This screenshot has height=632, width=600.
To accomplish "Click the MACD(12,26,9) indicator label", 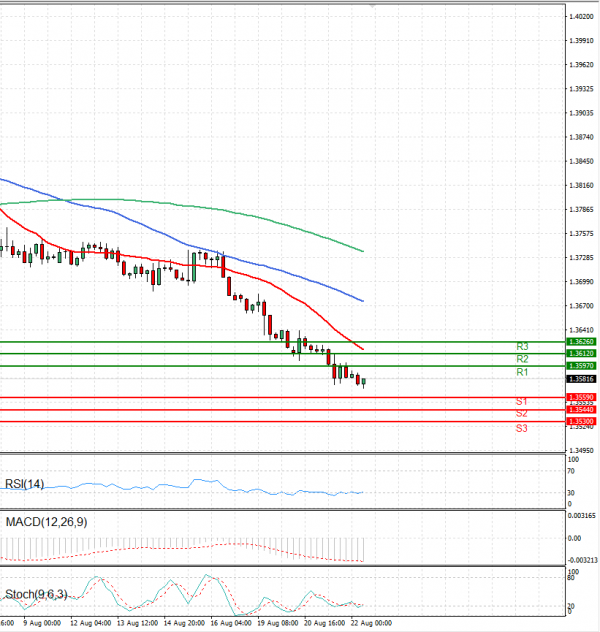I will point(46,522).
